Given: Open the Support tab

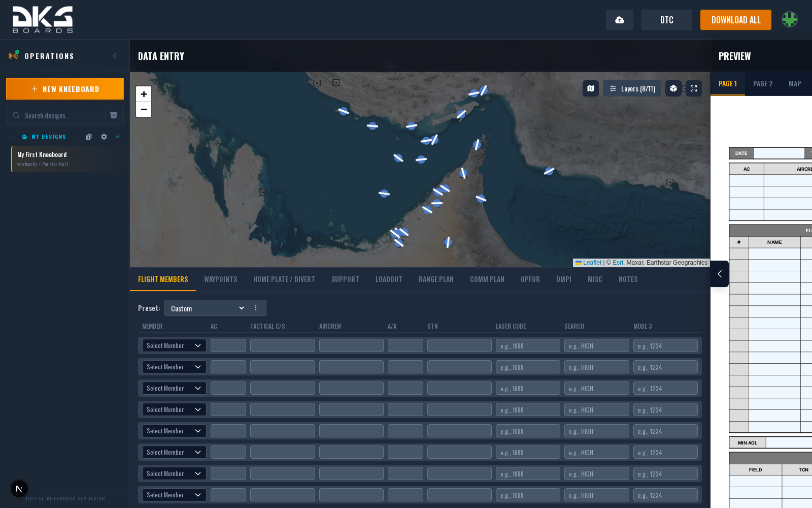Looking at the screenshot, I should 345,279.
